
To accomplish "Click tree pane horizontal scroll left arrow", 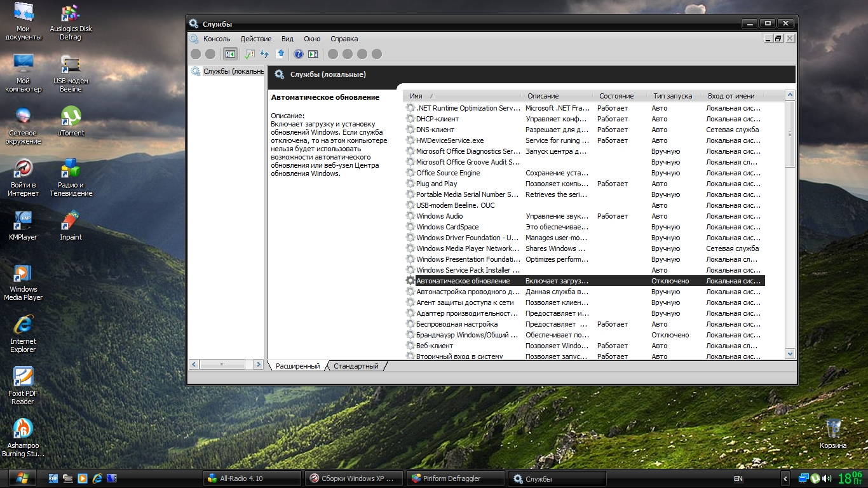I will [194, 365].
